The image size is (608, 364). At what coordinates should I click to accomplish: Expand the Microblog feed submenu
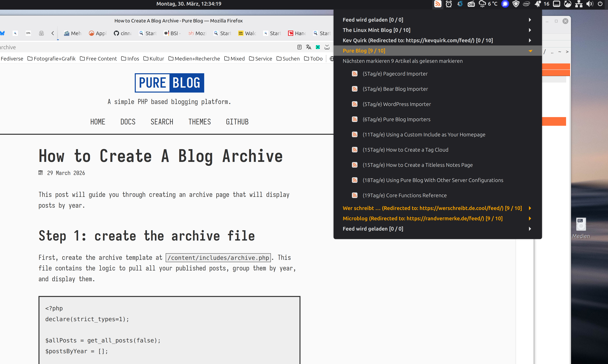(530, 218)
